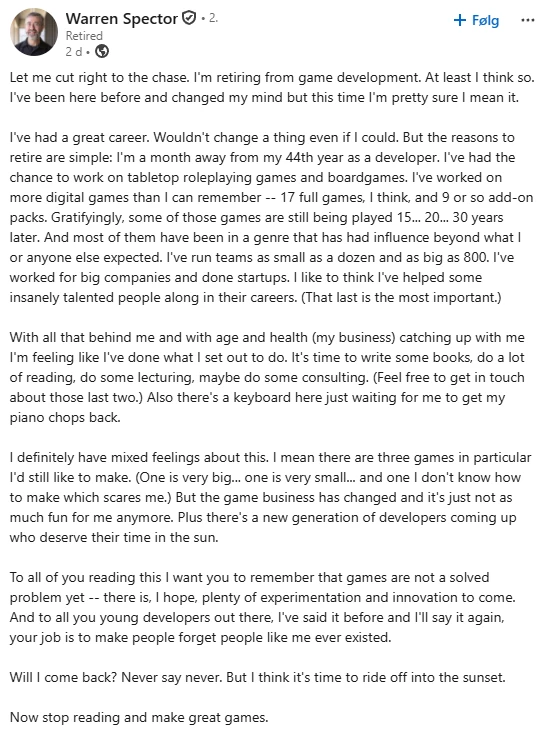The width and height of the screenshot is (544, 734).
Task: Click the "To all of you reading this" paragraph
Action: (x=262, y=607)
